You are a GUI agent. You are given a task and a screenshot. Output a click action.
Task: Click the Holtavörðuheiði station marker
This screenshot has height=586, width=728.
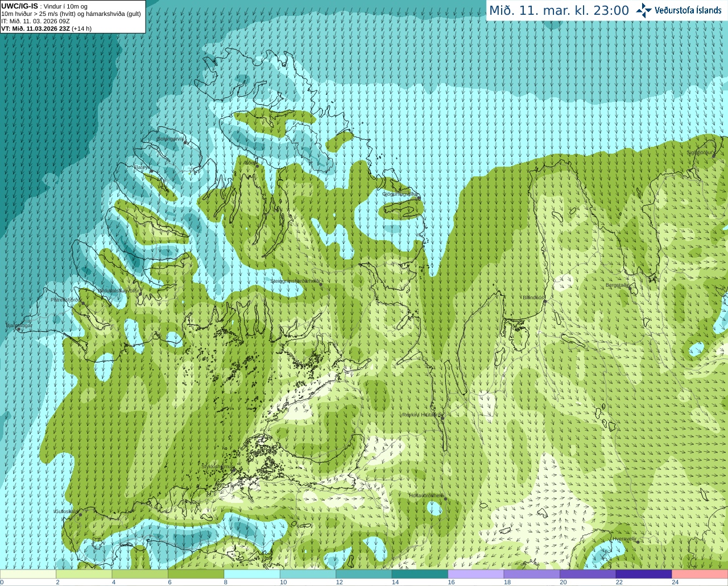click(x=445, y=499)
